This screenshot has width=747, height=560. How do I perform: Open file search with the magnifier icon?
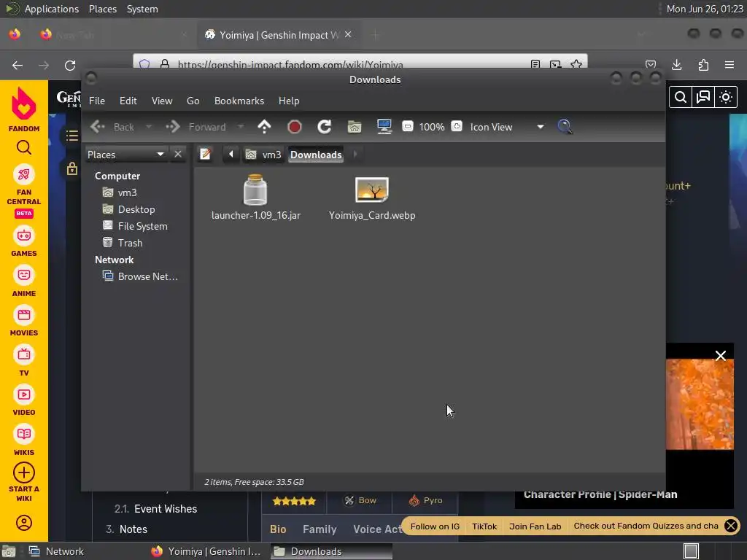[x=565, y=127]
